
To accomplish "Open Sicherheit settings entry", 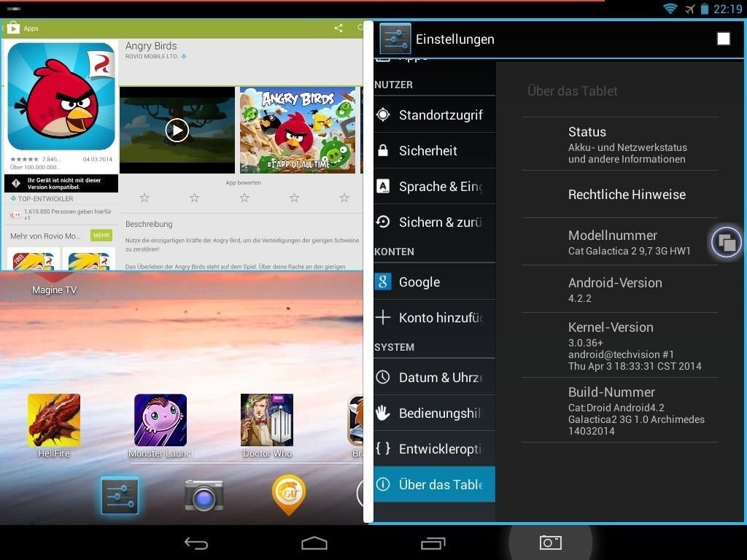I will pos(435,150).
